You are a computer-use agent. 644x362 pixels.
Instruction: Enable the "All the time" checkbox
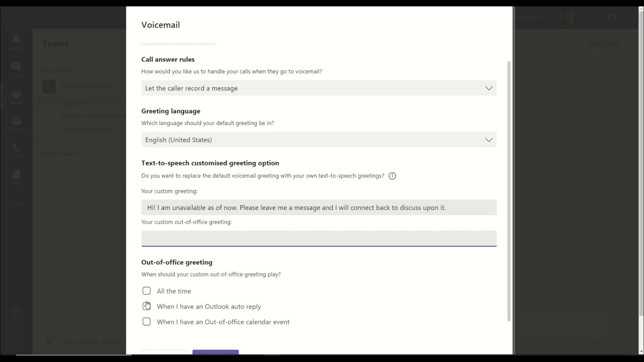click(146, 291)
